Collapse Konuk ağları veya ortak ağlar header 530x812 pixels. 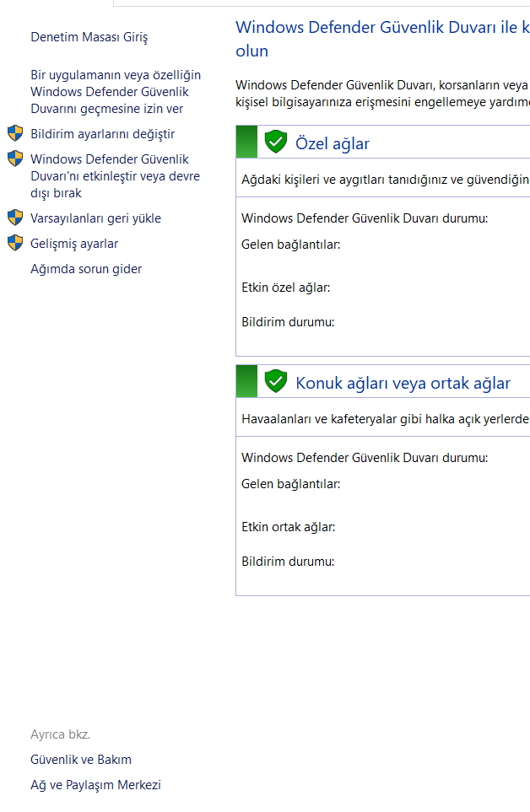[x=383, y=382]
